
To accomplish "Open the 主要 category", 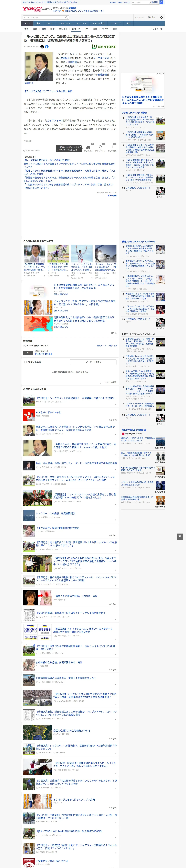I will click(x=26, y=29).
